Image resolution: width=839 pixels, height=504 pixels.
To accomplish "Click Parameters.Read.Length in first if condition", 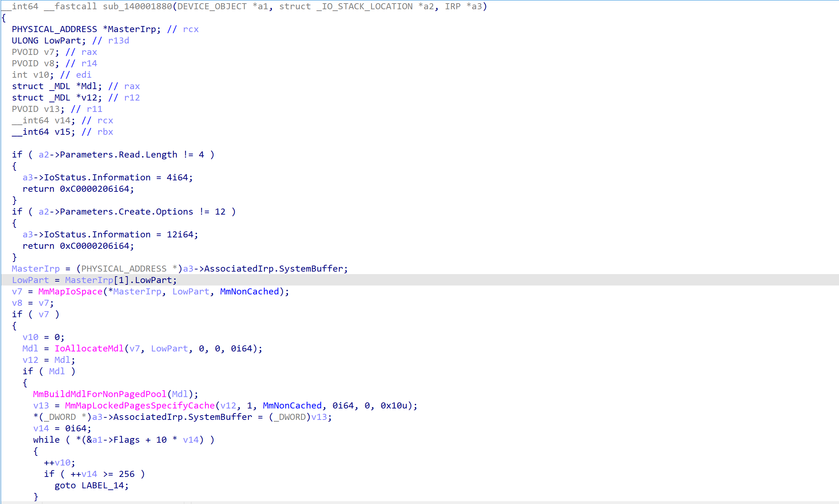I will click(118, 155).
